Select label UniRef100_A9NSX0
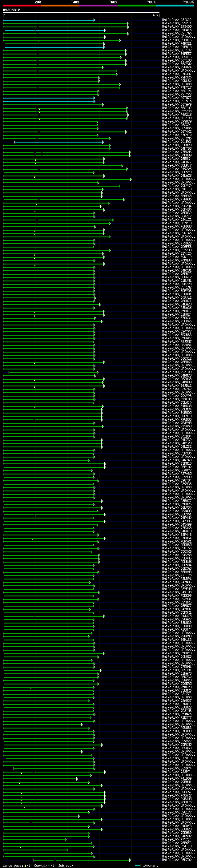Image resolution: width=197 pixels, height=868 pixels. click(x=177, y=78)
